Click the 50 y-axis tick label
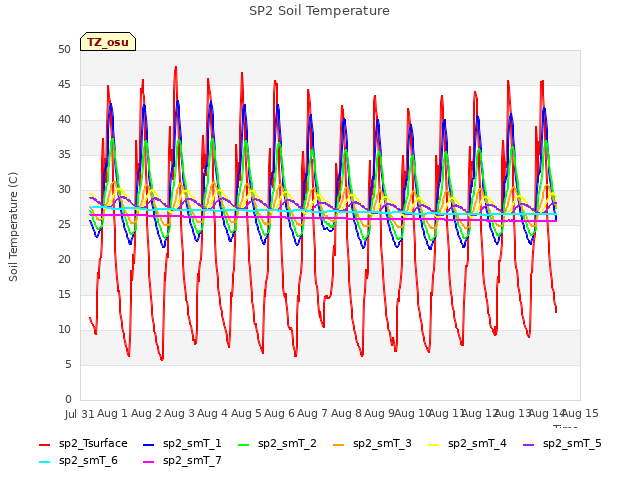Viewport: 640px width, 480px height. coord(64,49)
